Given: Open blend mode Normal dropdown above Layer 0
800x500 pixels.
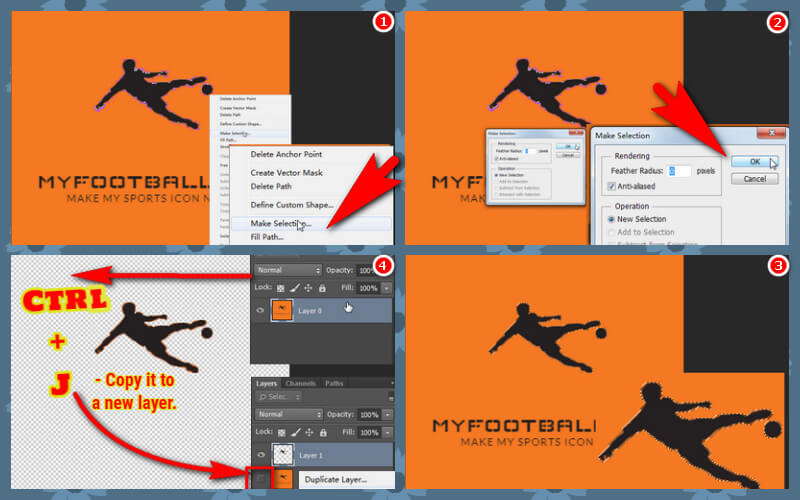Looking at the screenshot, I should 287,270.
